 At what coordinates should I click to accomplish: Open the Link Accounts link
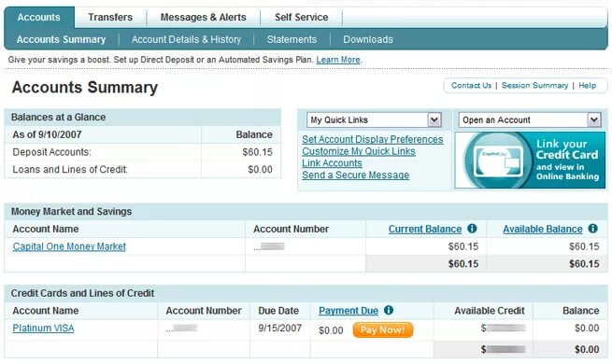pos(332,163)
